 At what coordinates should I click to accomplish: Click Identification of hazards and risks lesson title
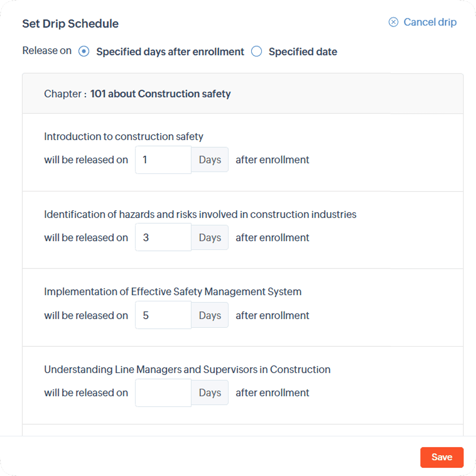[200, 214]
